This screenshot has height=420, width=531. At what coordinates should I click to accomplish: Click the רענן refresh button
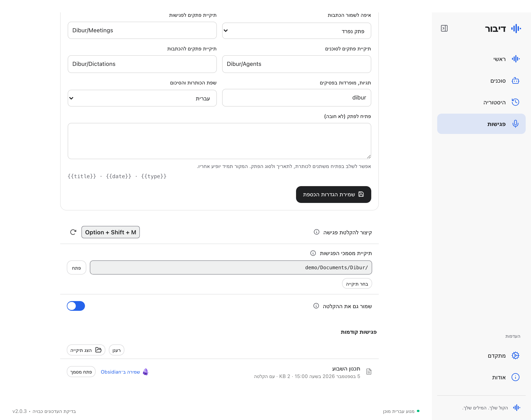tap(116, 350)
